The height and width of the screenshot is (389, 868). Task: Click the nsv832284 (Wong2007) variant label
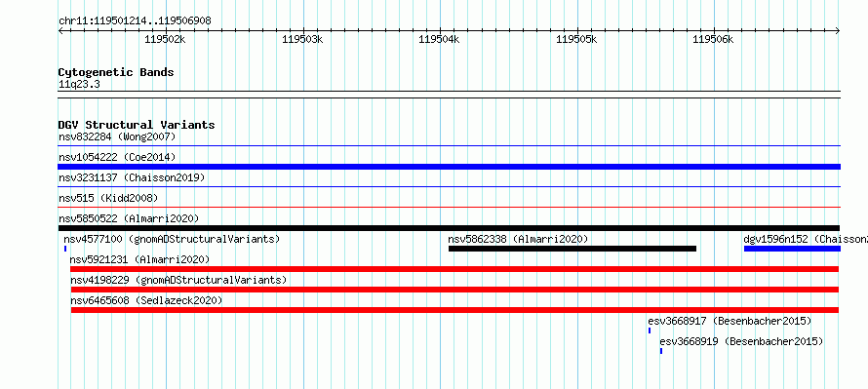(x=117, y=136)
